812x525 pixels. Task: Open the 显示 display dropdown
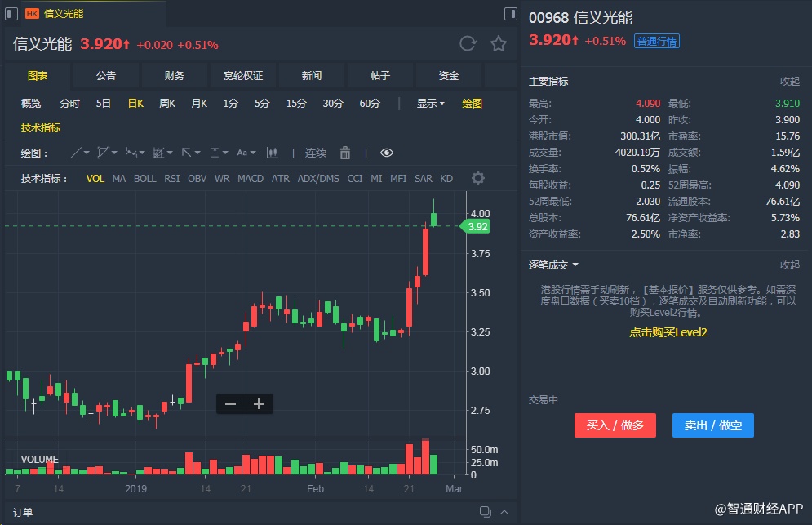(430, 104)
